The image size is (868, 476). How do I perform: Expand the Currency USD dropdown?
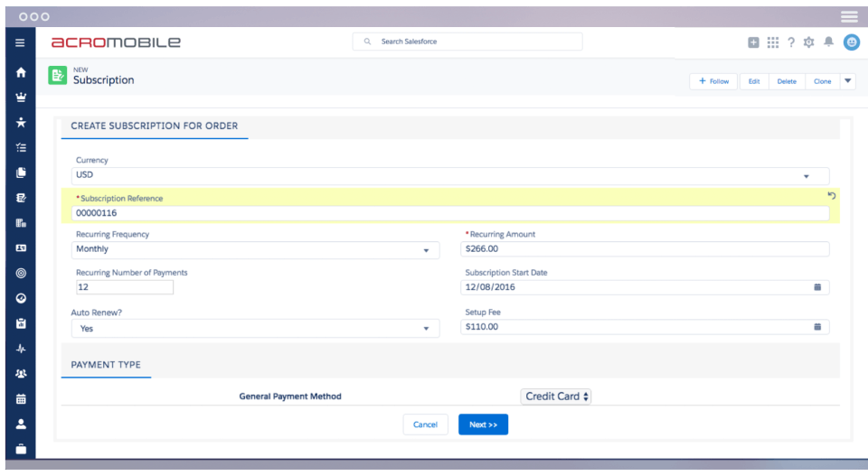tap(450, 176)
